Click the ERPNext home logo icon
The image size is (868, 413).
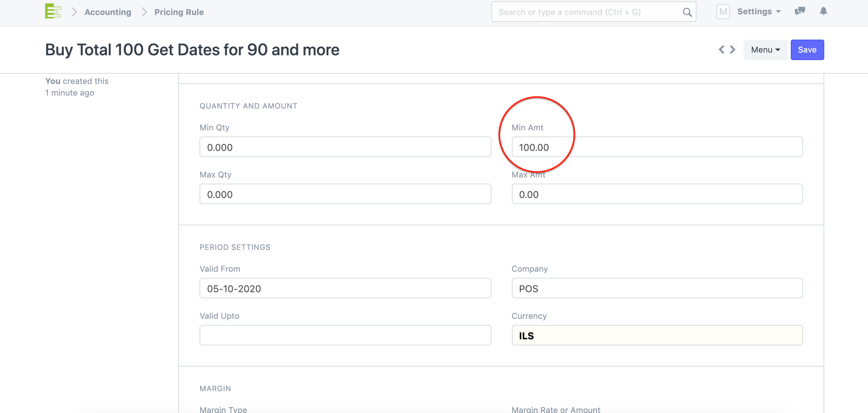tap(53, 11)
